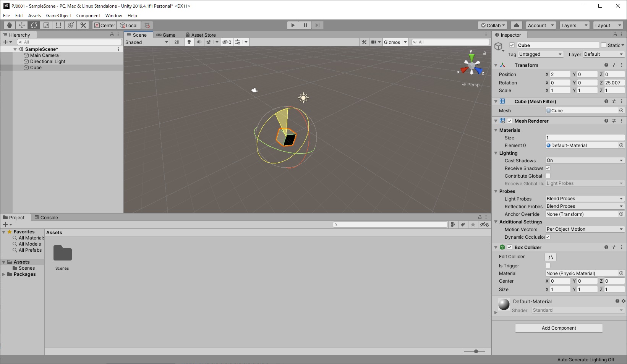Select the Hand tool in toolbar
Viewport: 627px width, 364px height.
(10, 25)
